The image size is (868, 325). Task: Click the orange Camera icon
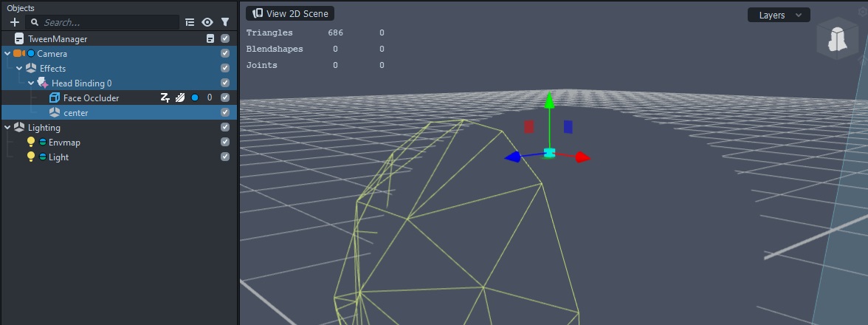click(x=19, y=54)
